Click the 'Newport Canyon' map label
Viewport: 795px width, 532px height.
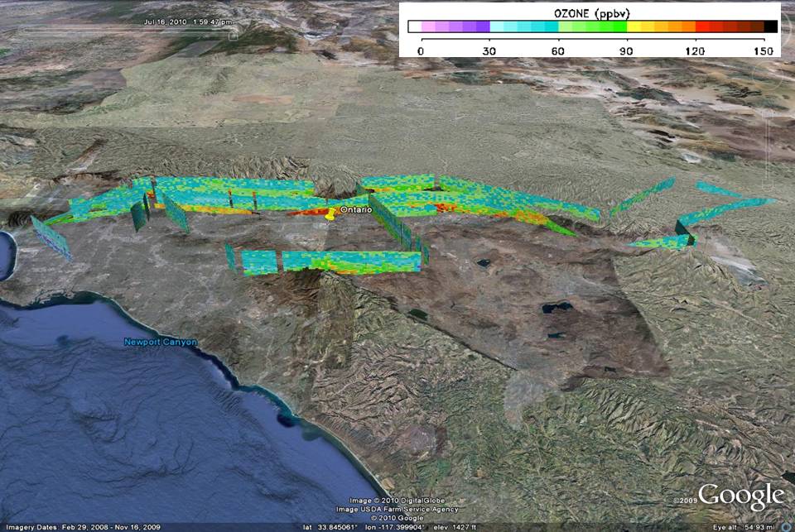tap(161, 342)
